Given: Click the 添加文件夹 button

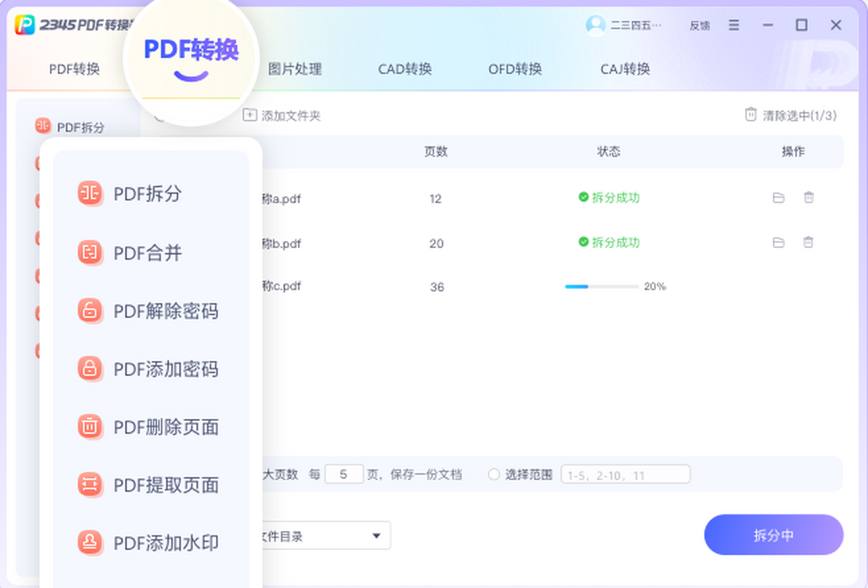Looking at the screenshot, I should point(281,114).
